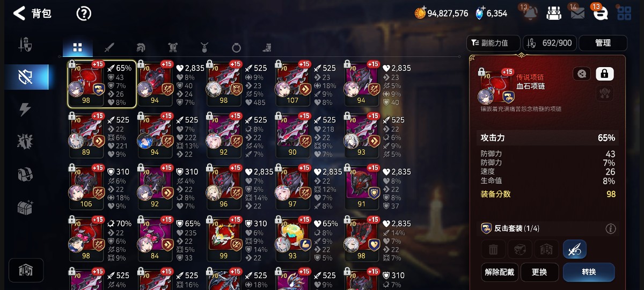
Task: Toggle the sword enhance icon above 转换
Action: pos(575,249)
